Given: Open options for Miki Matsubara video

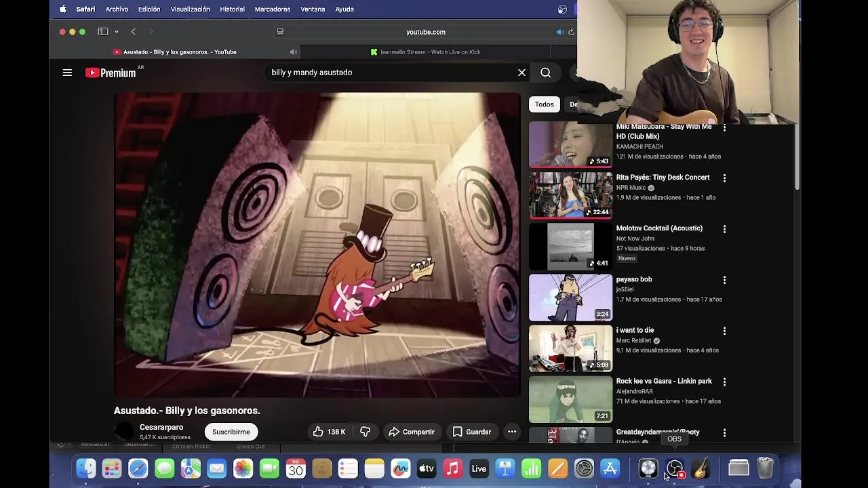Looking at the screenshot, I should [724, 127].
